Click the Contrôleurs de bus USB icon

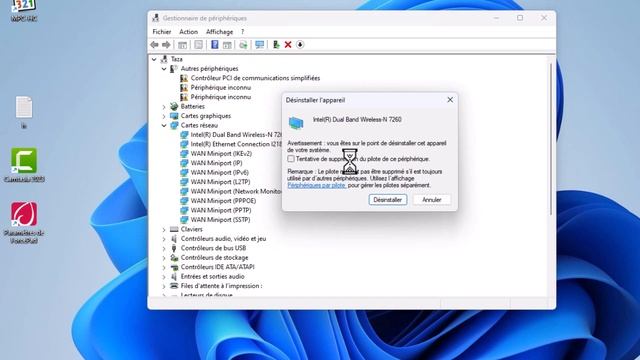[174, 248]
